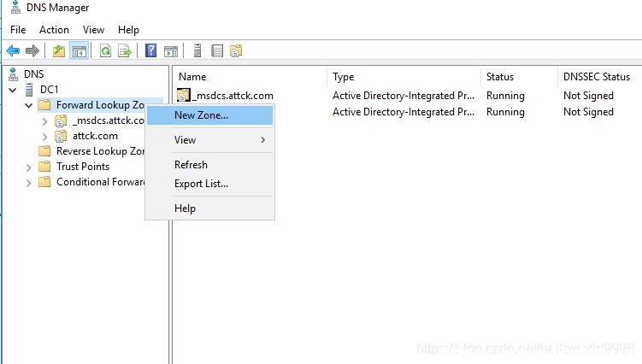Collapse the Forward Lookup Zones folder

pyautogui.click(x=29, y=105)
